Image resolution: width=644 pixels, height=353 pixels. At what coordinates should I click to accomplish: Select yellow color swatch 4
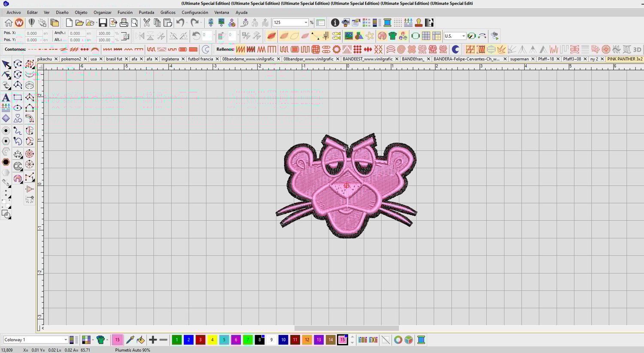pyautogui.click(x=212, y=340)
